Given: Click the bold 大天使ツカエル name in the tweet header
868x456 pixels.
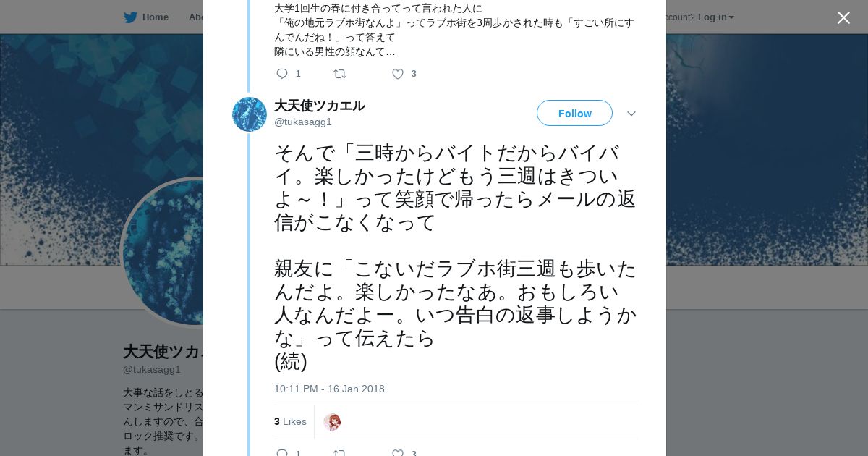Looking at the screenshot, I should 319,106.
